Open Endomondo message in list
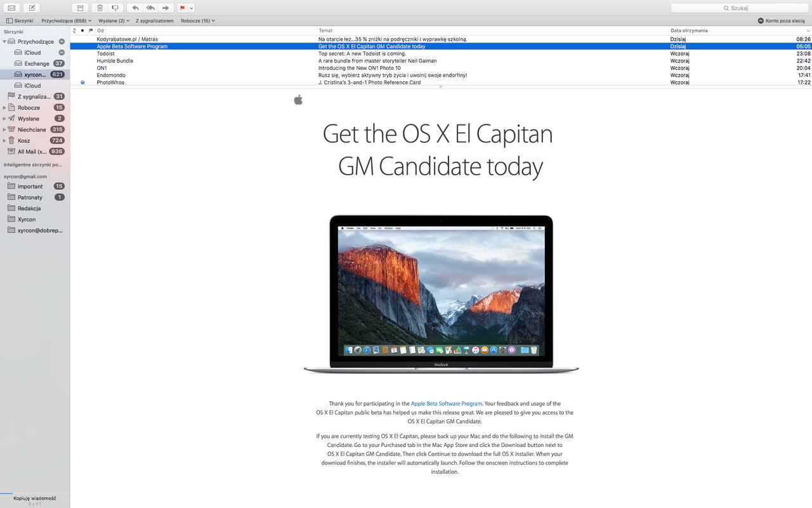The height and width of the screenshot is (508, 812). click(441, 75)
